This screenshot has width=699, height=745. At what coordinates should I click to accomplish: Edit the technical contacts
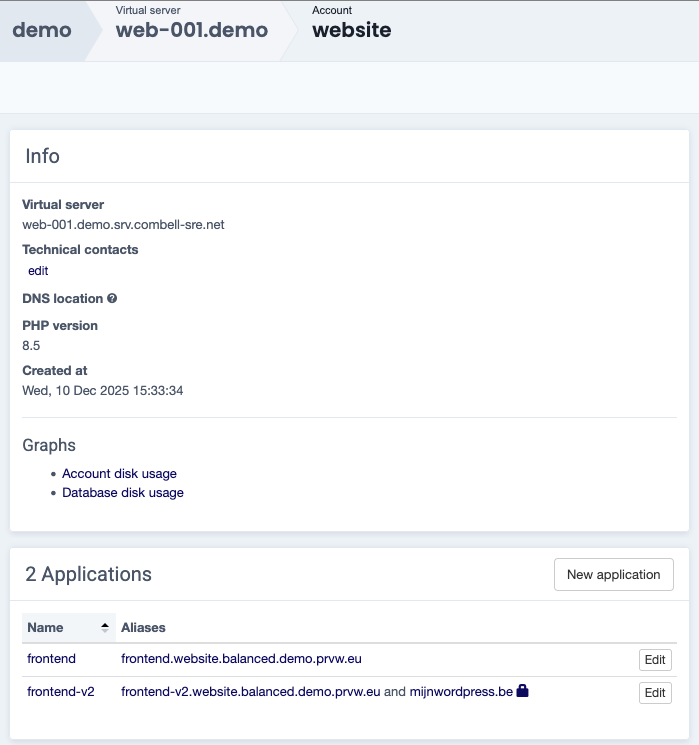38,271
